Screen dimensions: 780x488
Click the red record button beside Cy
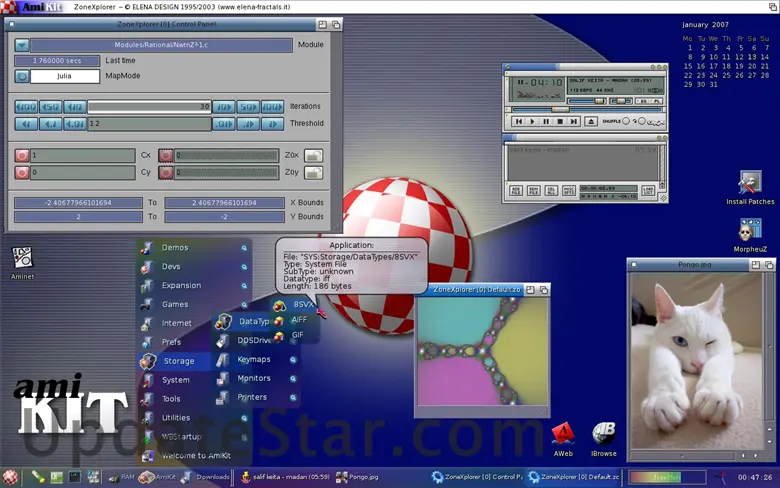point(21,173)
